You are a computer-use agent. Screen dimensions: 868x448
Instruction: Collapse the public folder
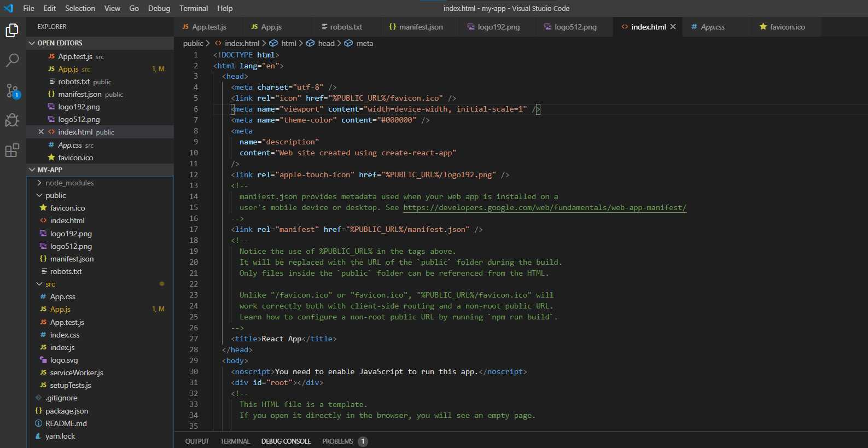click(39, 195)
